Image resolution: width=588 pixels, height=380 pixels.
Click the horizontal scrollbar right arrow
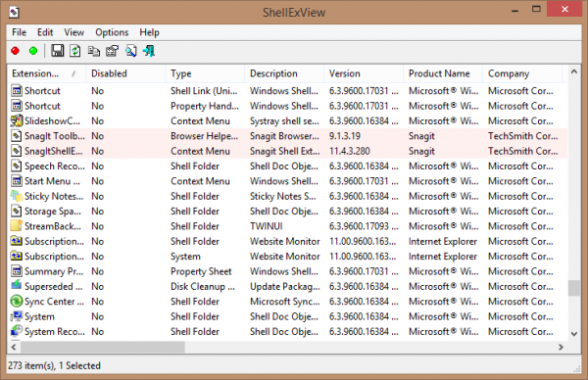point(561,347)
